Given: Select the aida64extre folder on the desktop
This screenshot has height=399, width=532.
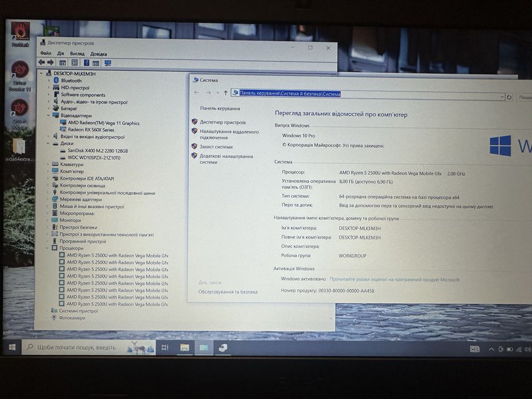Looking at the screenshot, I should [19, 149].
